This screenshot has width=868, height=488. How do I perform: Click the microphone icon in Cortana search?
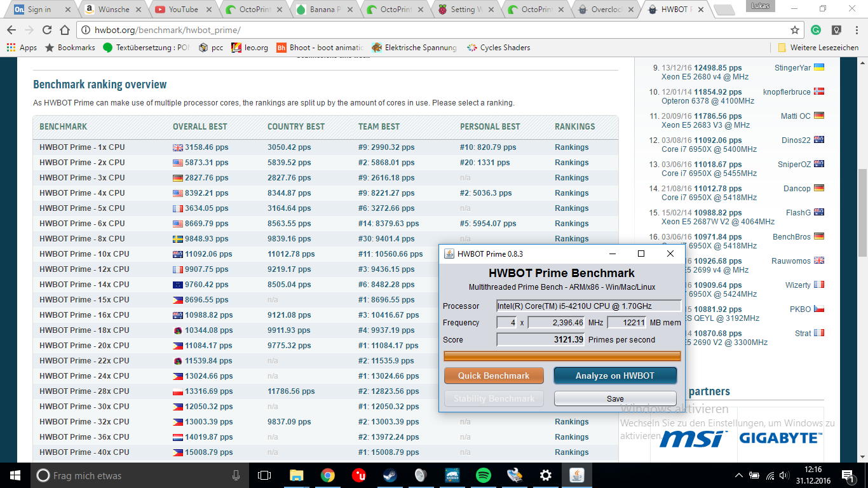pyautogui.click(x=236, y=475)
